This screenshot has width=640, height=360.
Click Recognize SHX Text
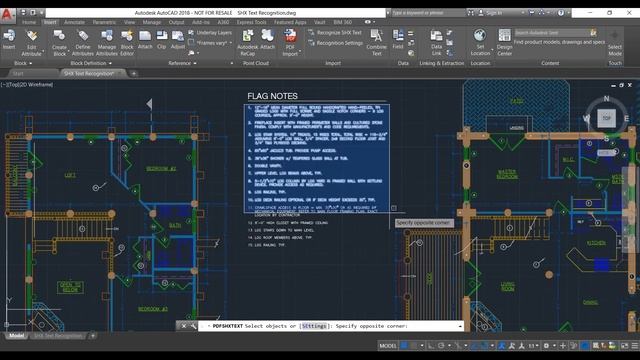[x=335, y=32]
